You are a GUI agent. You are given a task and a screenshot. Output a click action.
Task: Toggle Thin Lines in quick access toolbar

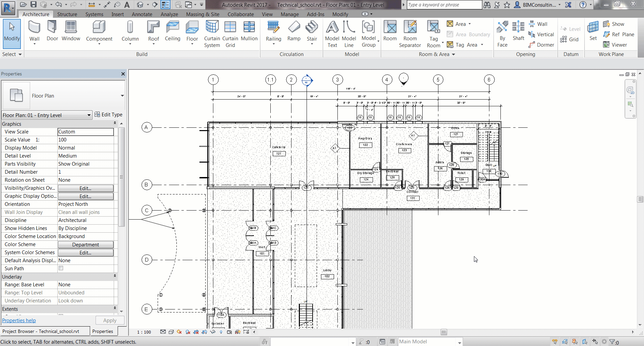tap(165, 4)
